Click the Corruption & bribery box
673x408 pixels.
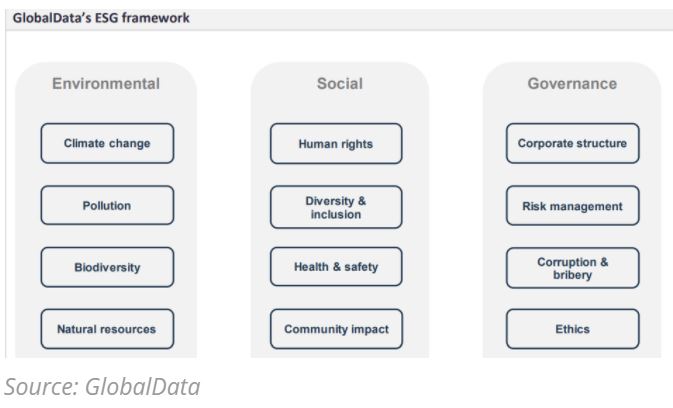coord(572,267)
